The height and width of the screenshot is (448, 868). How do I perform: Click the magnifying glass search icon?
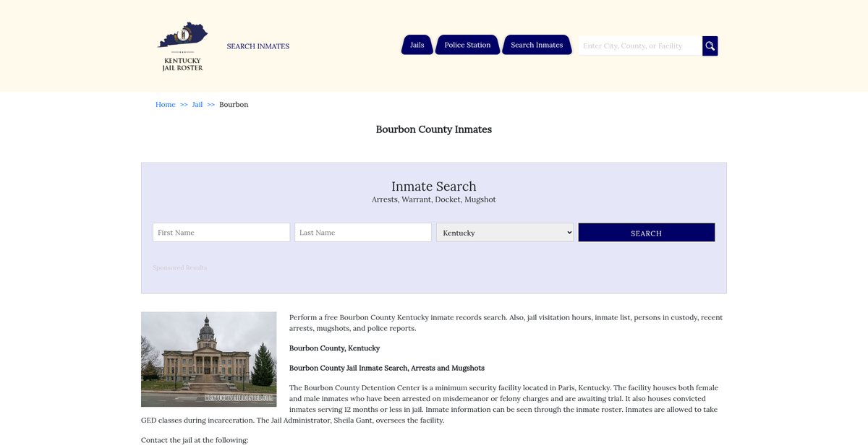tap(710, 46)
